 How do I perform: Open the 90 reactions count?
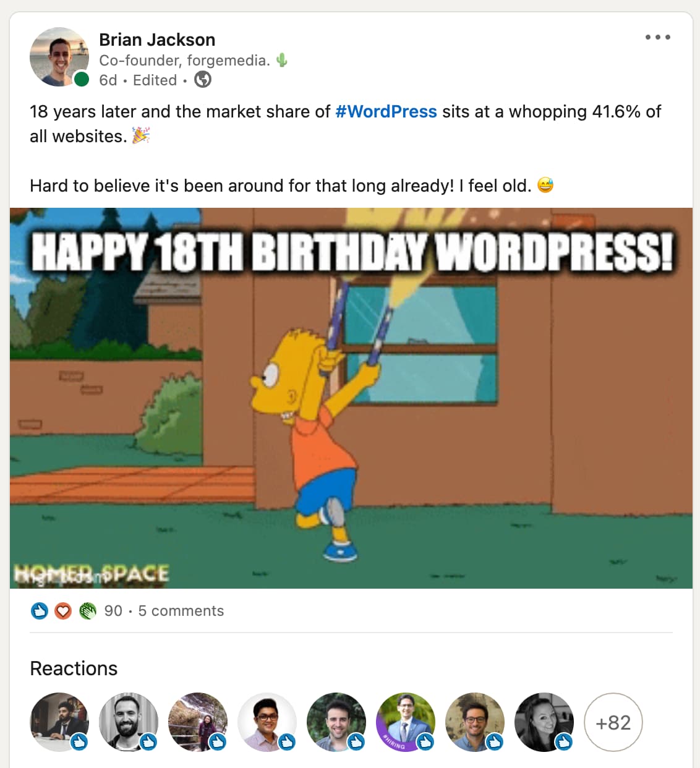[x=113, y=611]
